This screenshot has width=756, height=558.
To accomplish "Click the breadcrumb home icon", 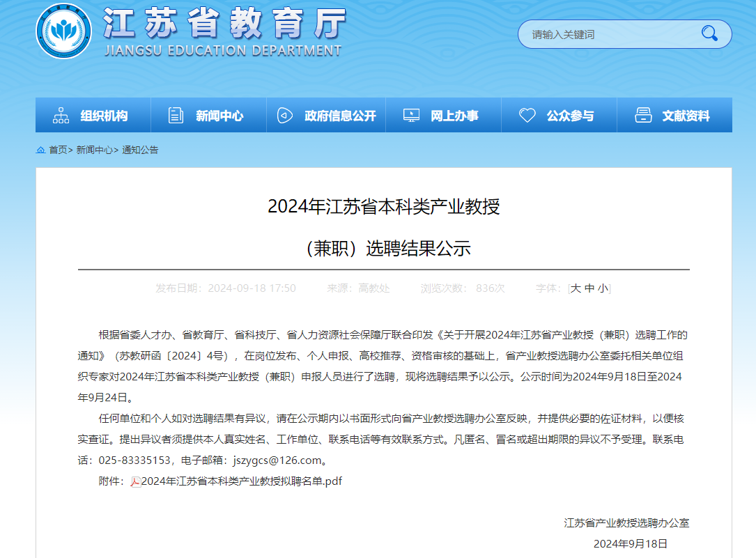I will 40,150.
